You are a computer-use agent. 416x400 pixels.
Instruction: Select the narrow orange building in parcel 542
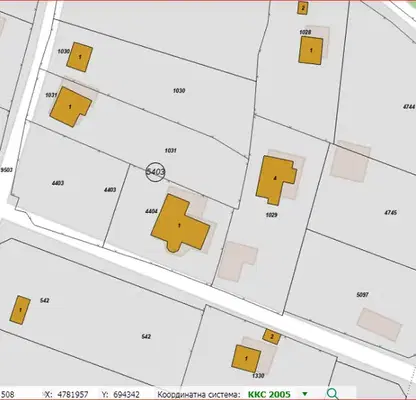pos(20,310)
